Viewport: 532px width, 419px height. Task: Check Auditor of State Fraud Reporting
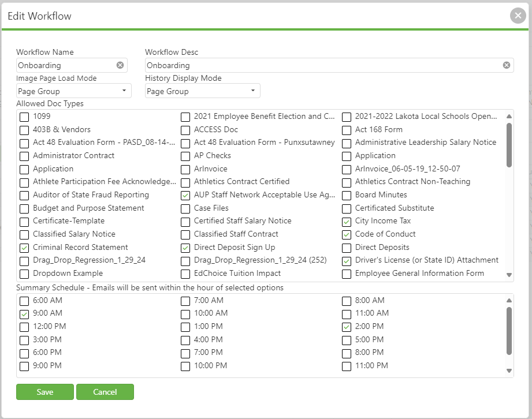(x=24, y=196)
